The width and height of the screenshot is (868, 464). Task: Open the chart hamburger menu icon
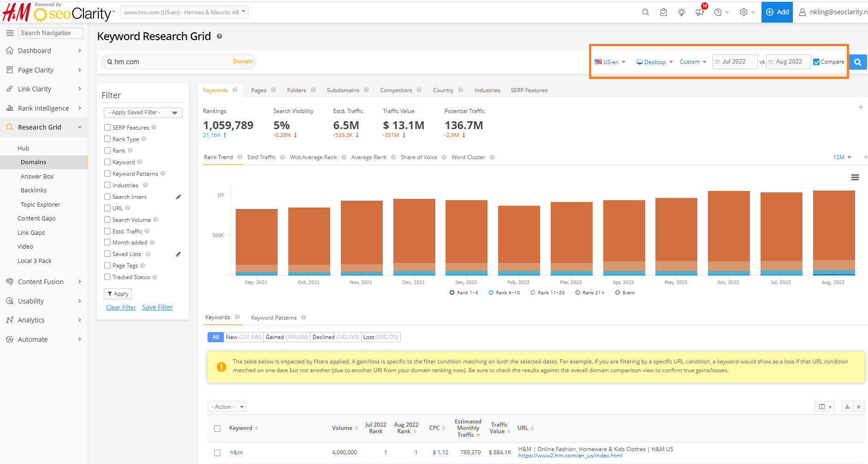pos(855,178)
